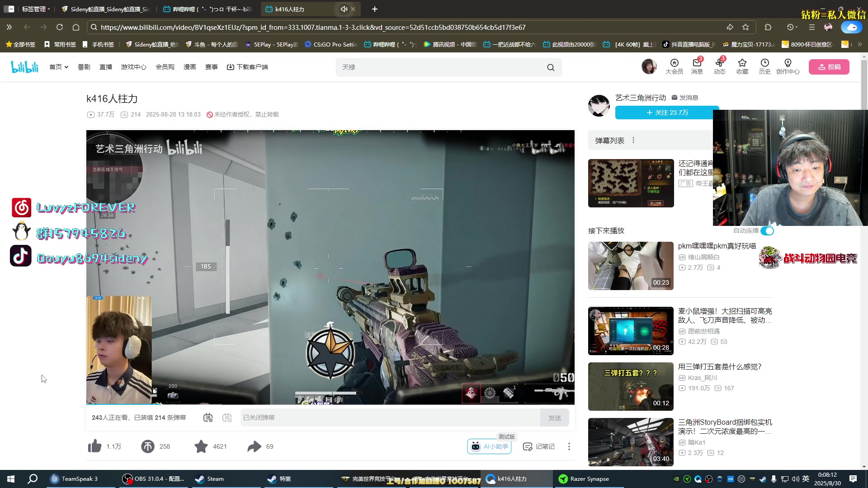Open 创作中心 icon
The height and width of the screenshot is (488, 868).
click(788, 66)
